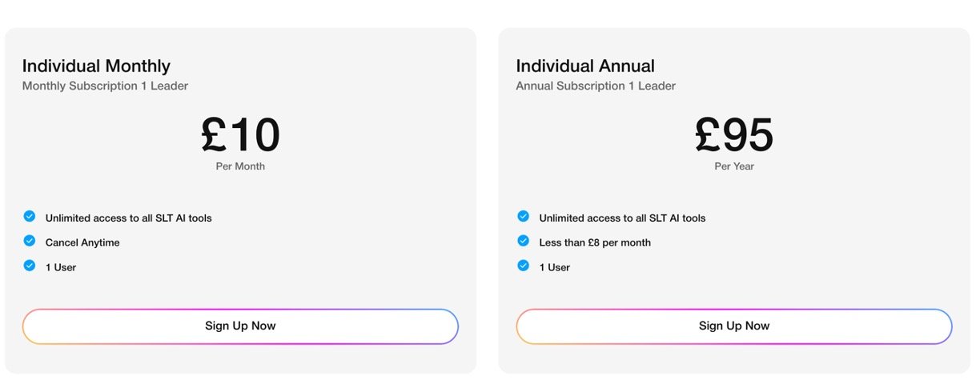Click the Monthly Subscription 1 Leader subtitle
The image size is (980, 392).
105,86
